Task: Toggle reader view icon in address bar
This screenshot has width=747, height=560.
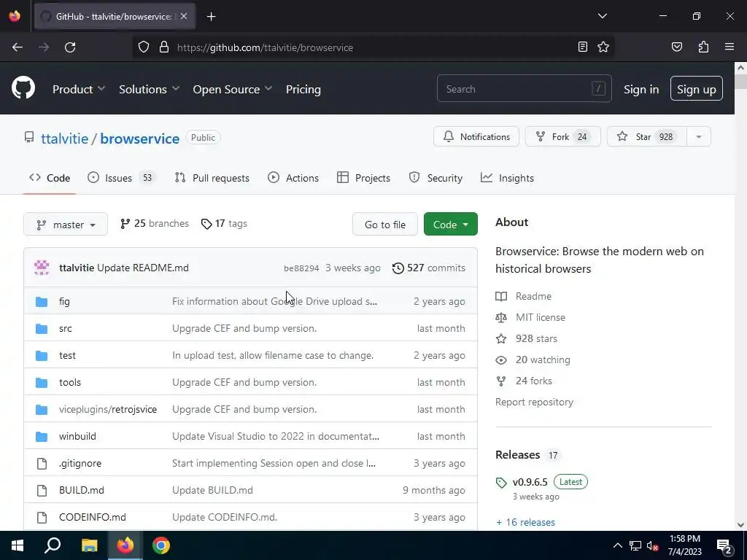Action: (x=582, y=47)
